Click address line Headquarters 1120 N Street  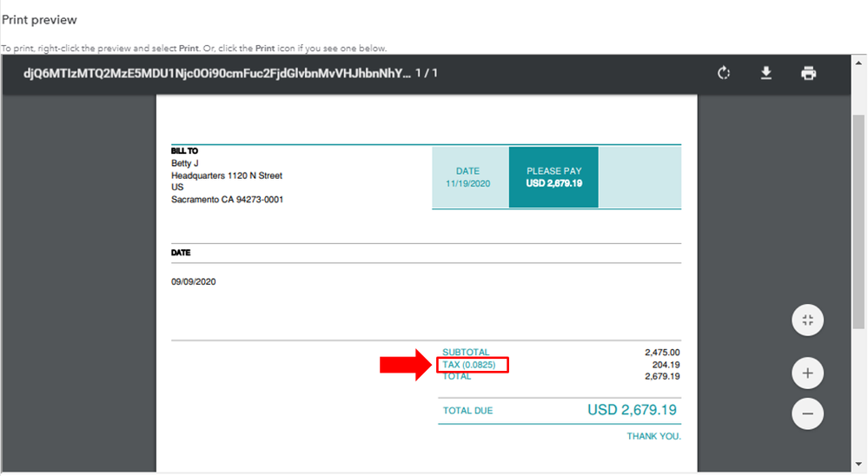click(x=227, y=175)
